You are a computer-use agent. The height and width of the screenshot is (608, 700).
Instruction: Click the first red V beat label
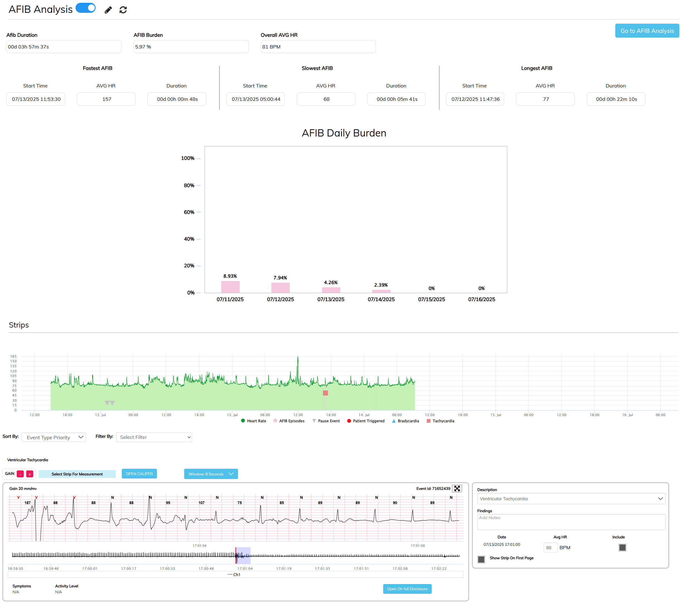pyautogui.click(x=18, y=497)
